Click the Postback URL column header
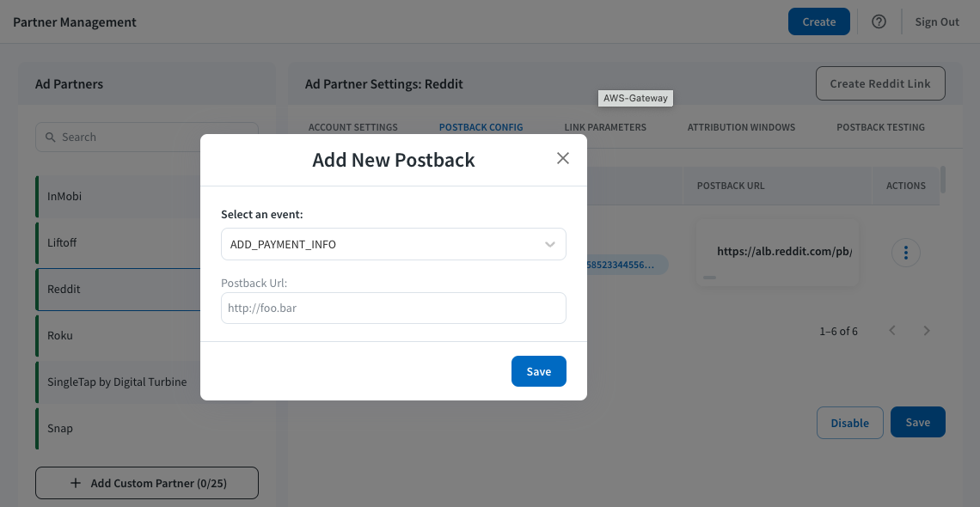980x507 pixels. click(731, 186)
